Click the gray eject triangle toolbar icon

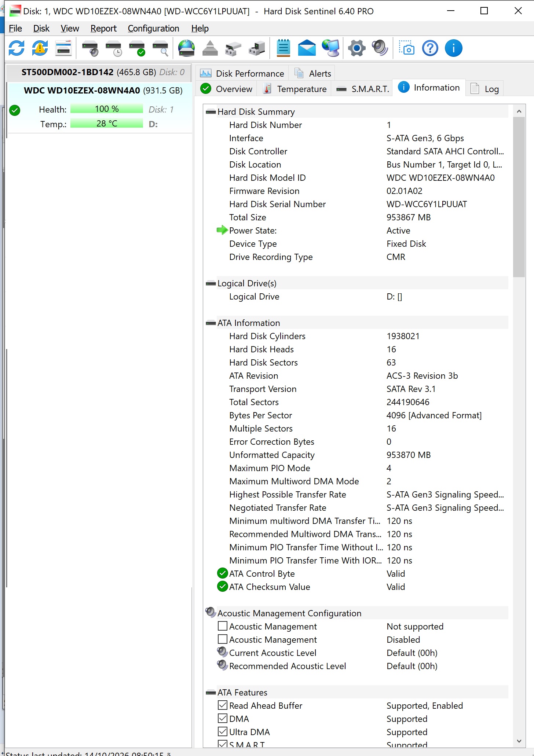click(x=210, y=48)
